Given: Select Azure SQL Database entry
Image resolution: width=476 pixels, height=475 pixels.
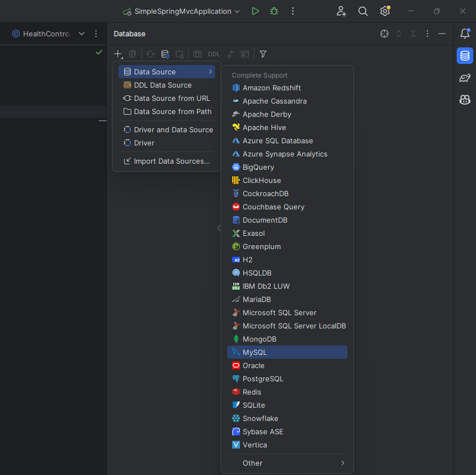Looking at the screenshot, I should pos(287,141).
